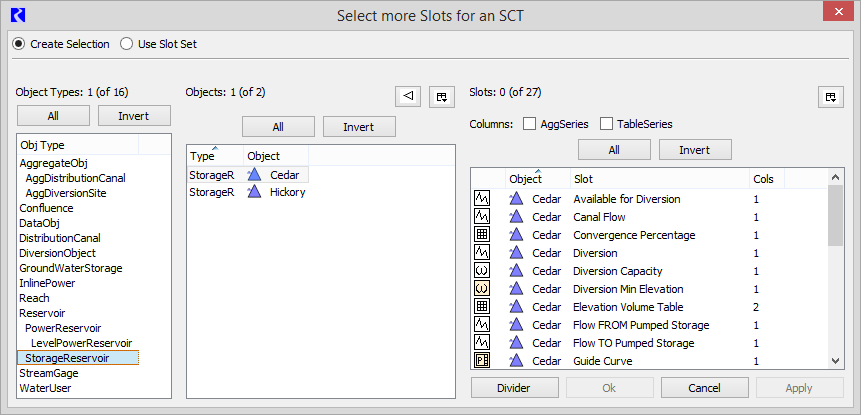Click the Cancel button

pos(704,388)
